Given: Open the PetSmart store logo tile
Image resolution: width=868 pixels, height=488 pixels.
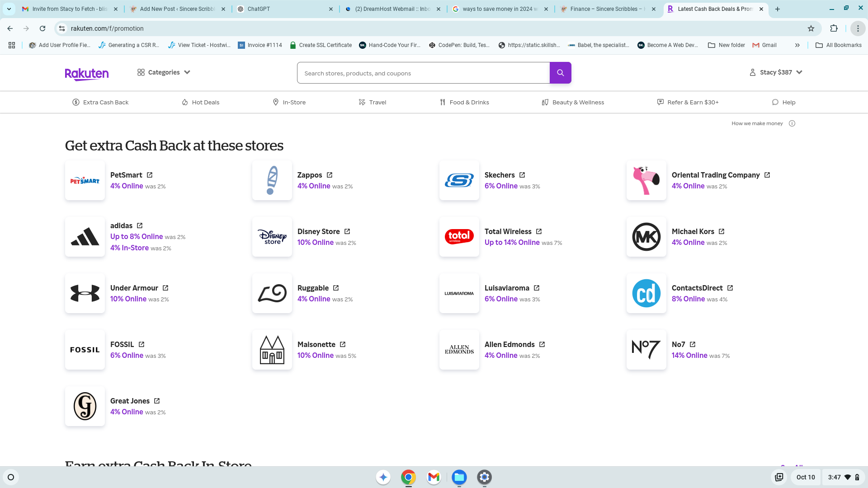Looking at the screenshot, I should click(x=85, y=180).
